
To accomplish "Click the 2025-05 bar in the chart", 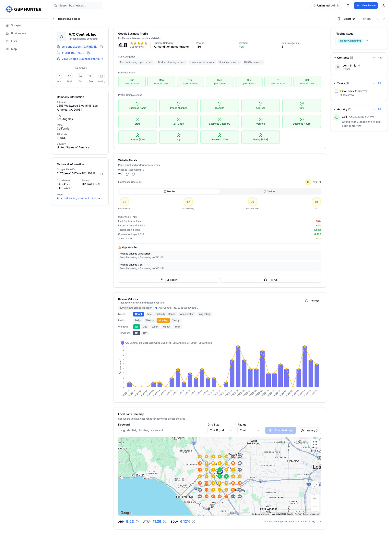I will pyautogui.click(x=238, y=366).
